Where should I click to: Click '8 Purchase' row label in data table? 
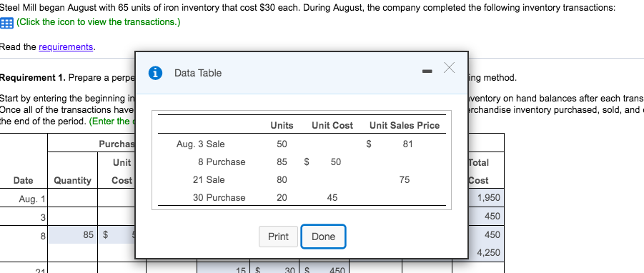tap(222, 162)
